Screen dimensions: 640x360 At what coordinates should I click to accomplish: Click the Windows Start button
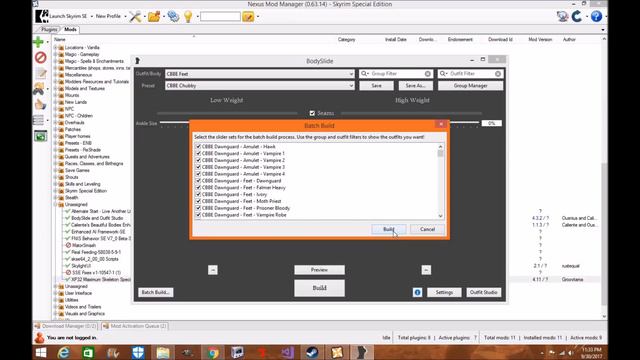click(41, 353)
